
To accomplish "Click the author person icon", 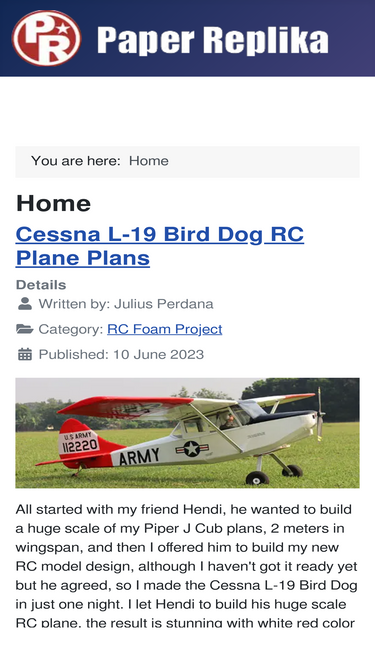I will pyautogui.click(x=25, y=304).
